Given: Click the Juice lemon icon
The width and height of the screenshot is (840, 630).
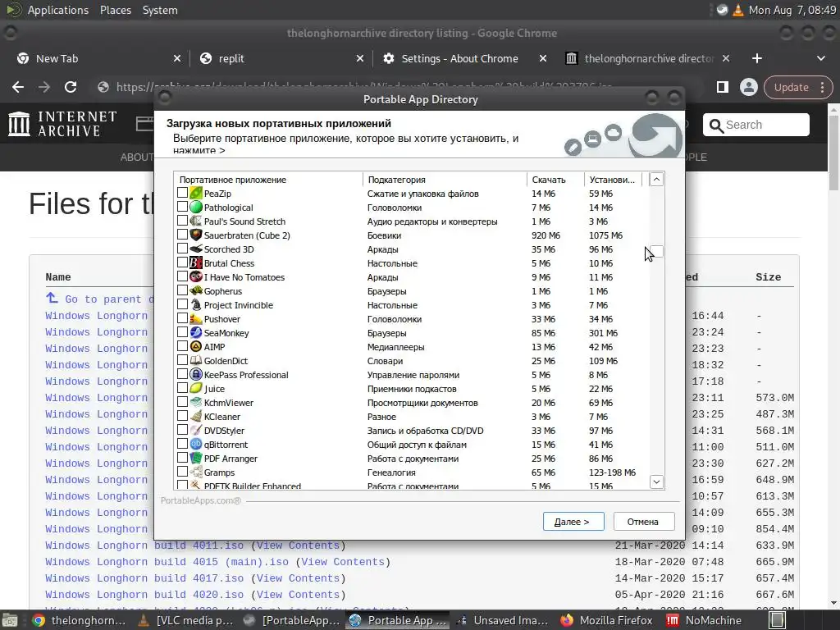Looking at the screenshot, I should [196, 388].
